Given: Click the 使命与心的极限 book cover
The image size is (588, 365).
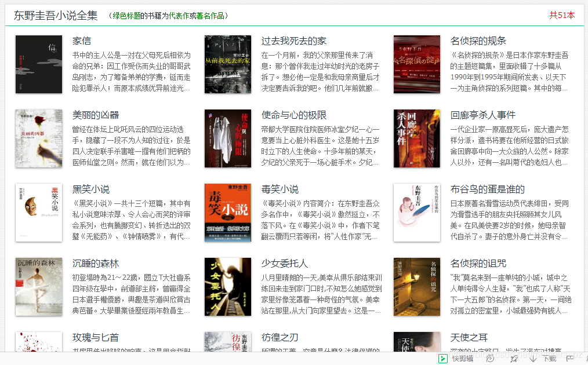Looking at the screenshot, I should pyautogui.click(x=228, y=138).
